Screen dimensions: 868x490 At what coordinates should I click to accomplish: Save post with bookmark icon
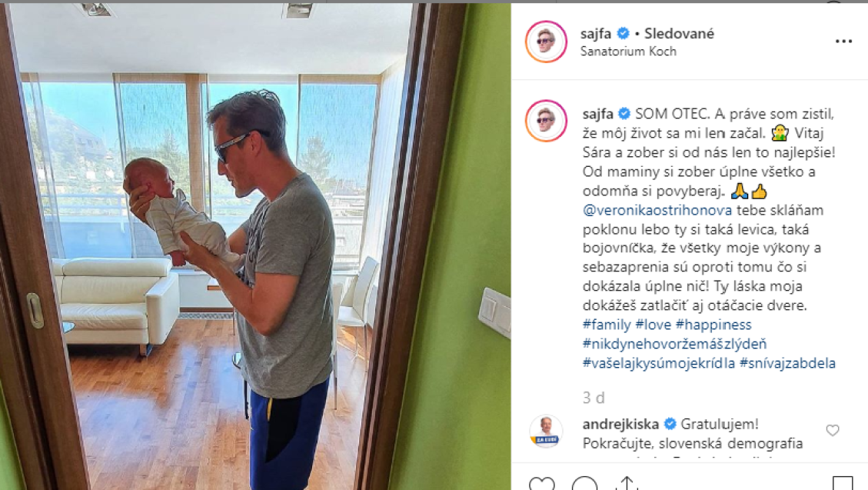(843, 483)
